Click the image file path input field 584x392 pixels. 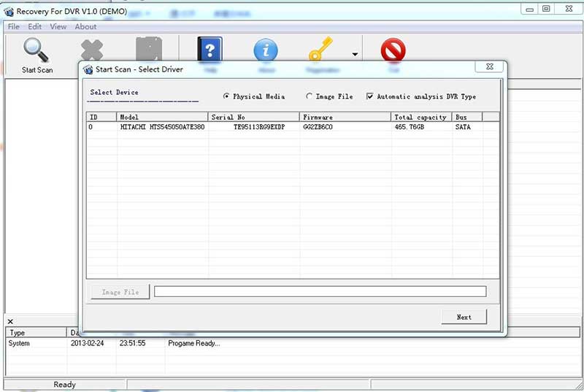[320, 291]
